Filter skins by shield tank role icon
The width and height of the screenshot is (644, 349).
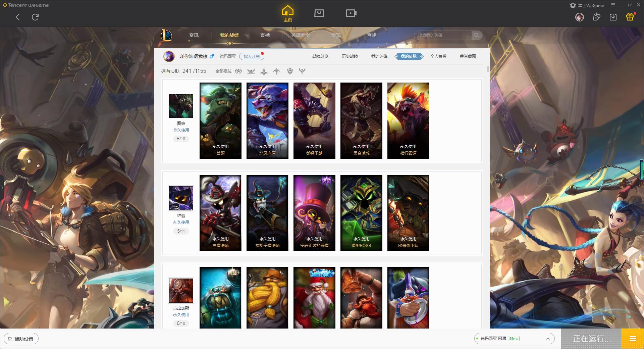[290, 71]
